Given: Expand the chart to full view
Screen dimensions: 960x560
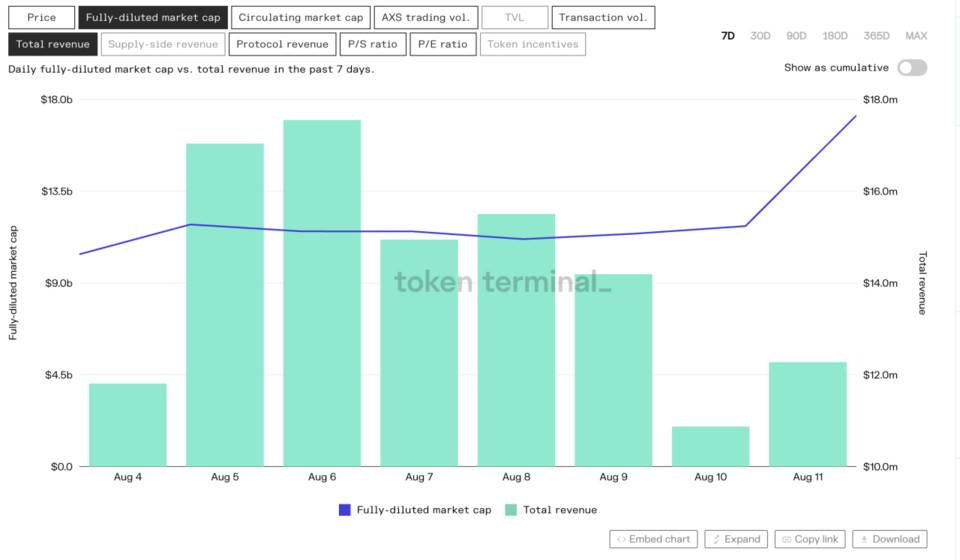Looking at the screenshot, I should click(x=735, y=539).
